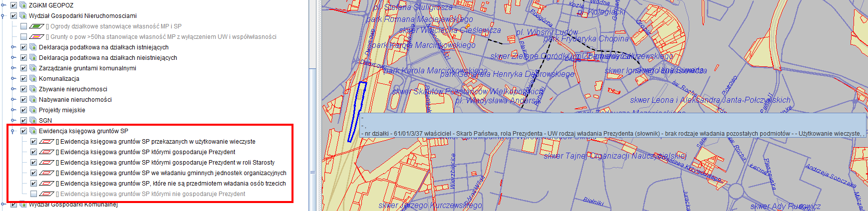Click the Projekty miejskie layer group icon
Screen dimensions: 868x211
coord(33,110)
